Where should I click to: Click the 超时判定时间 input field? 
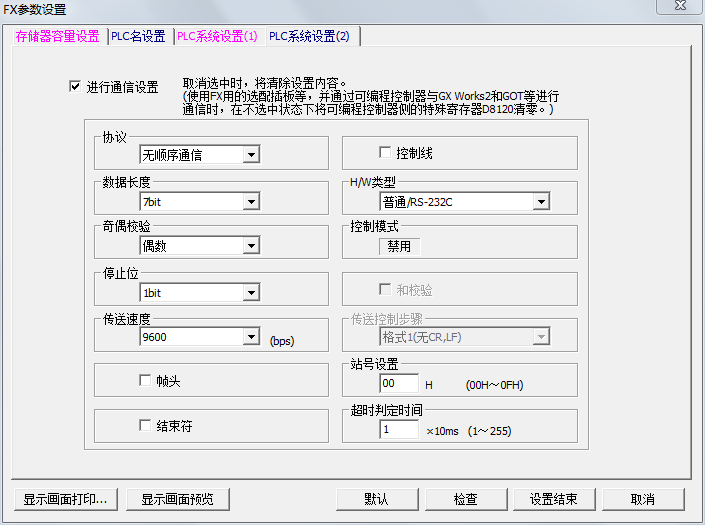[399, 429]
